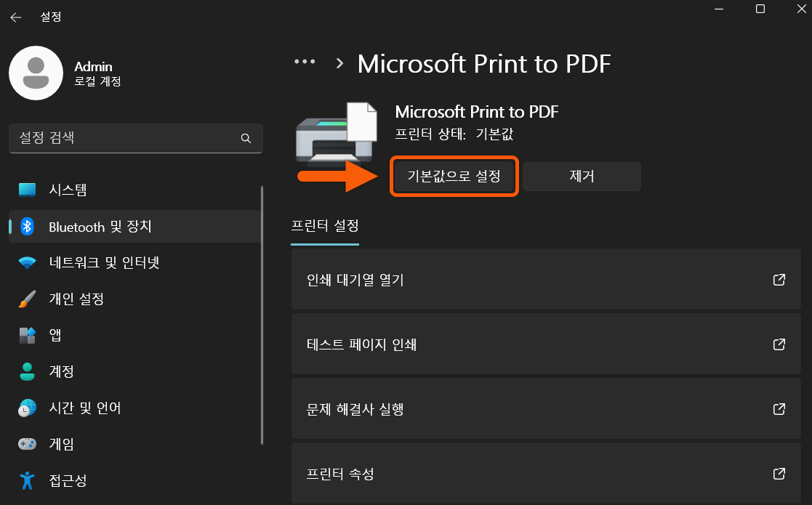Click the 제거 button
Screen dimensions: 812x505
(582, 177)
